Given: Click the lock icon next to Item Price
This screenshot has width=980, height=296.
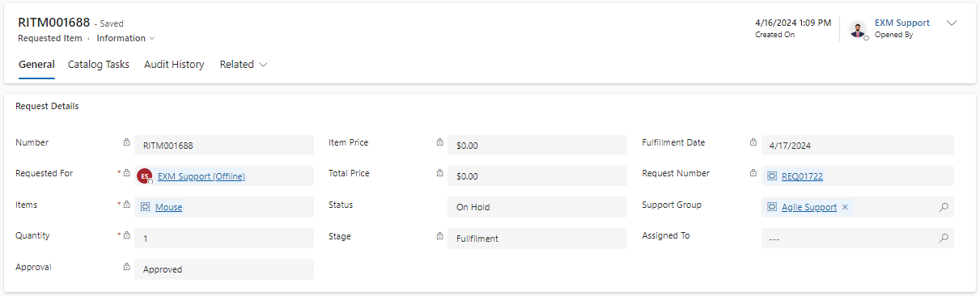Looking at the screenshot, I should tap(439, 142).
